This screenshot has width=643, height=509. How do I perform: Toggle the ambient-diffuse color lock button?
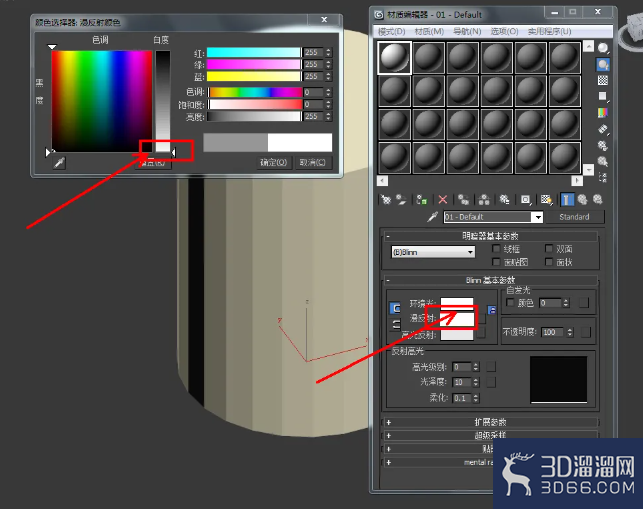[x=394, y=308]
